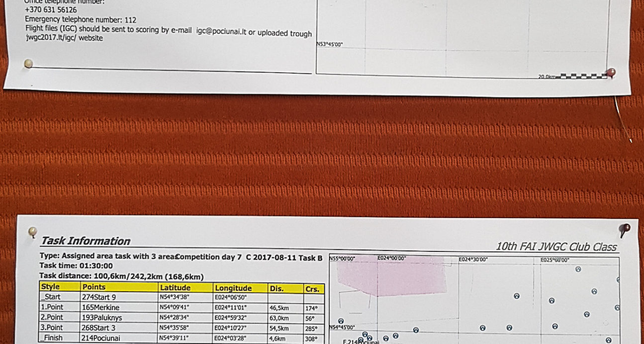Click the Crs. column header
The width and height of the screenshot is (644, 344).
(312, 289)
